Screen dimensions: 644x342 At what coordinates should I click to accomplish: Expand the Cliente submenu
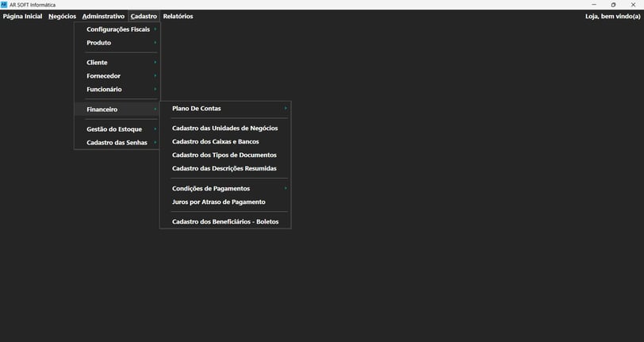coord(117,63)
